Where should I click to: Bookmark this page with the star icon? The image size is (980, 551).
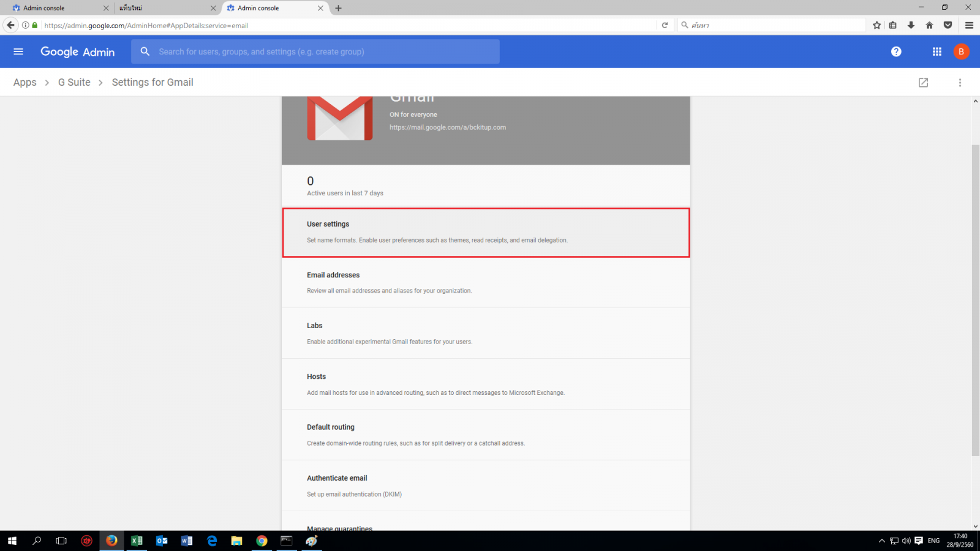876,25
